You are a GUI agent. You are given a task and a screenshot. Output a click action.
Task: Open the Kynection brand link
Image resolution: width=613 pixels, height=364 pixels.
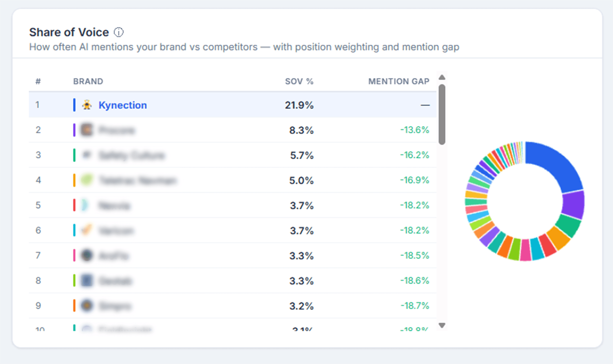(x=123, y=105)
